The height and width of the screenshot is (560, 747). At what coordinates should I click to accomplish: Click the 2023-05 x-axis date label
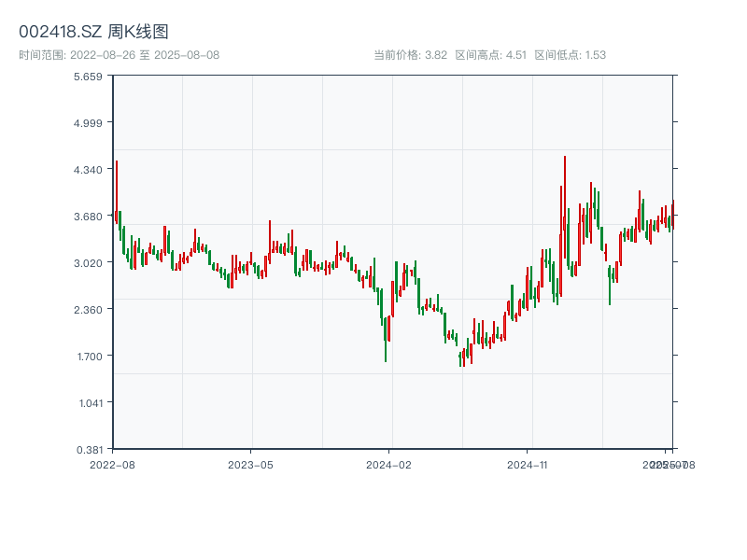[250, 464]
